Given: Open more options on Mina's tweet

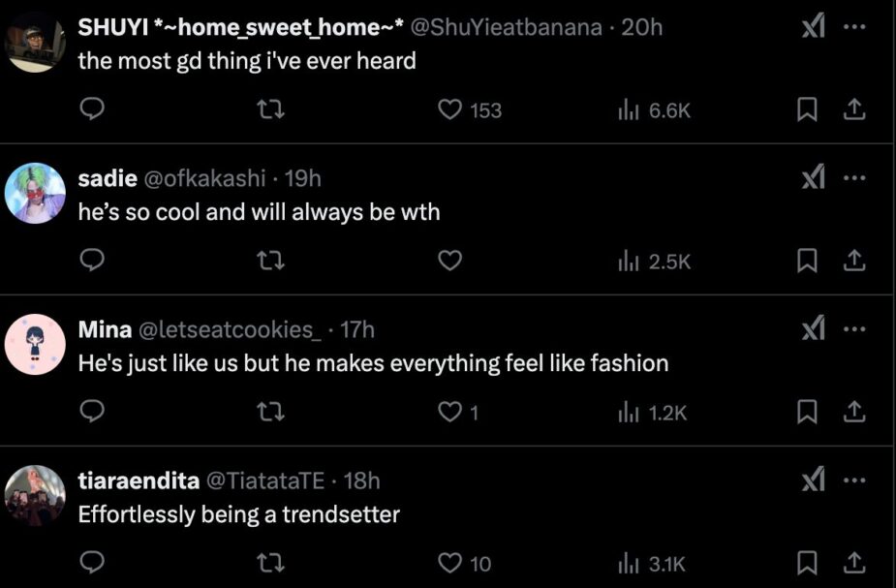Looking at the screenshot, I should click(x=852, y=329).
